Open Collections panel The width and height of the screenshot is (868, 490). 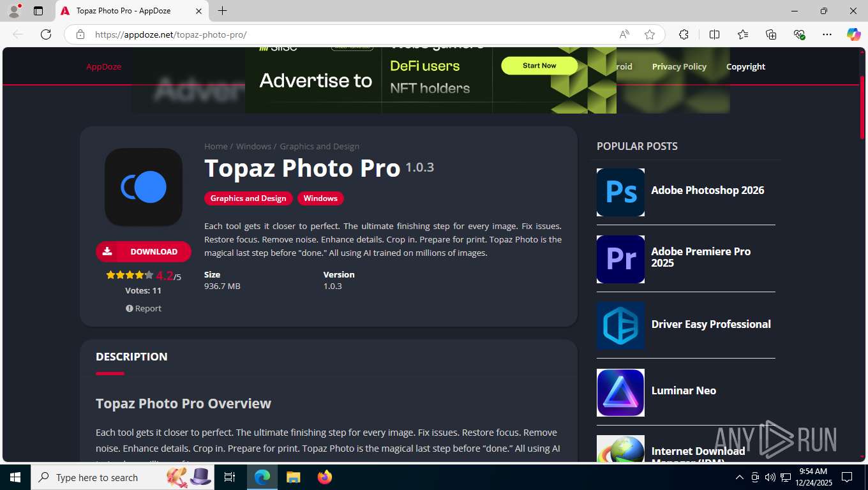[x=771, y=34]
